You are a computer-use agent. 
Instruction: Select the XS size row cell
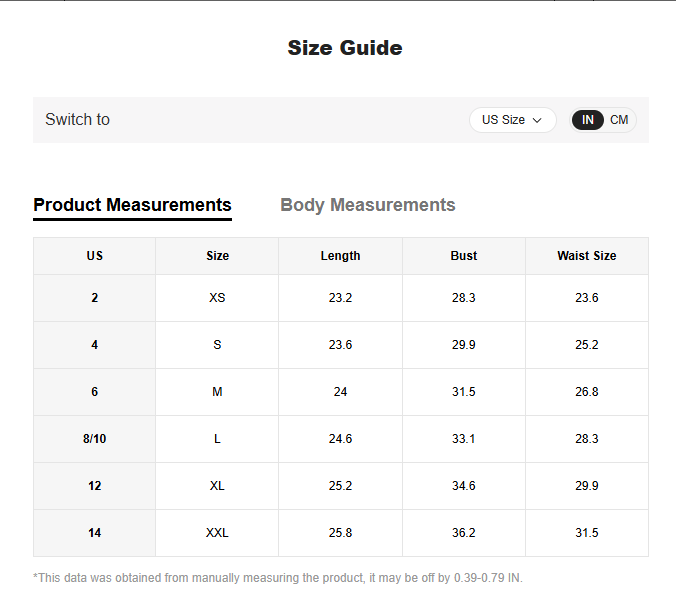pyautogui.click(x=217, y=298)
